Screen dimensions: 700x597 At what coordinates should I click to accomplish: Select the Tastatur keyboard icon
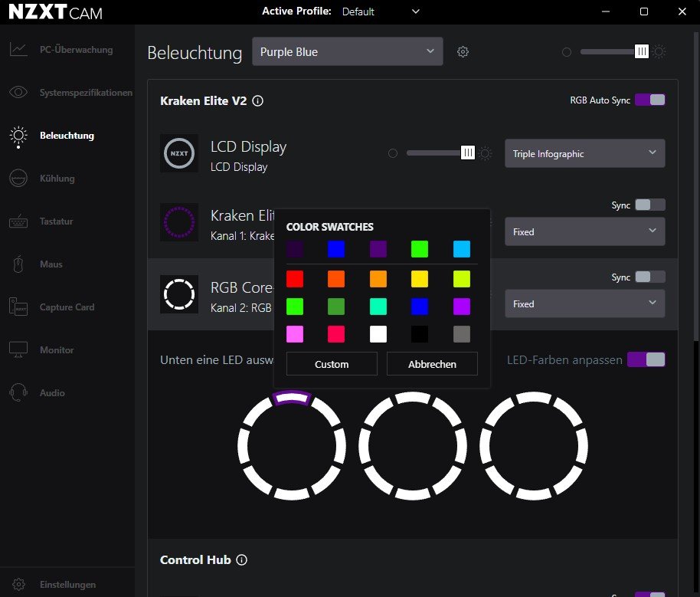(x=18, y=221)
